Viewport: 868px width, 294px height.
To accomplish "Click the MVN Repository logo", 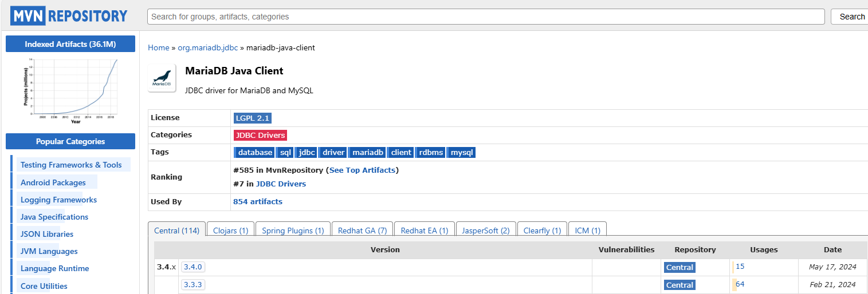I will [69, 16].
